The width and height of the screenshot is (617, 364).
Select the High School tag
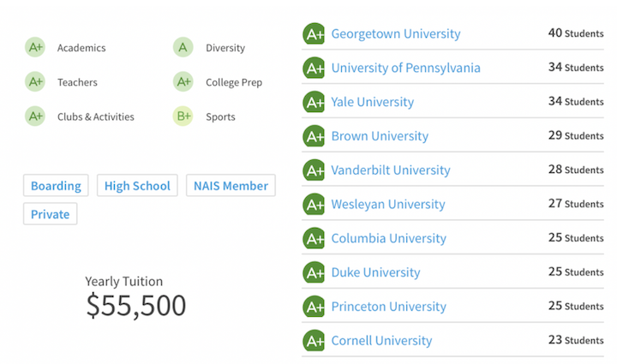137,186
